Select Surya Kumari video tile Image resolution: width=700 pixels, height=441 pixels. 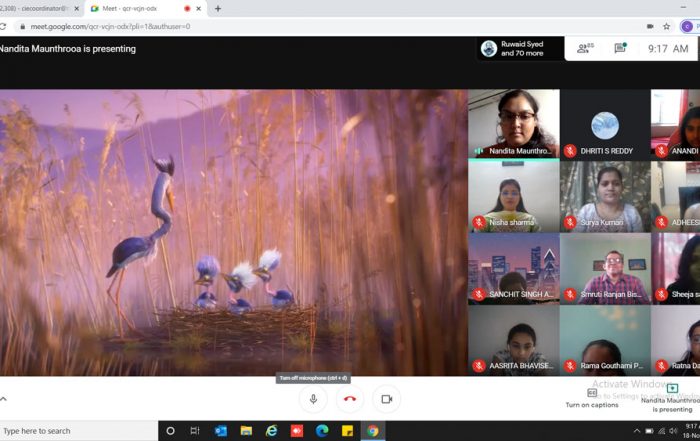tap(605, 196)
